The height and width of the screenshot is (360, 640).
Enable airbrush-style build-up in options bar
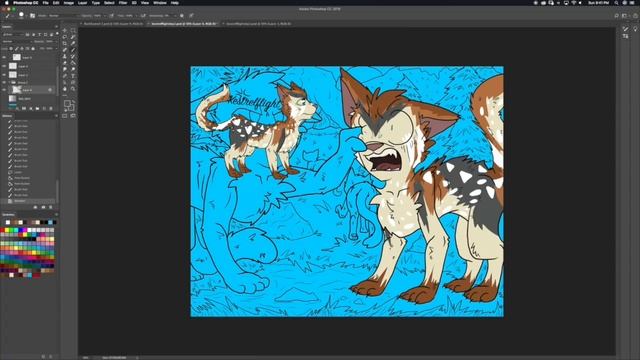(x=142, y=16)
